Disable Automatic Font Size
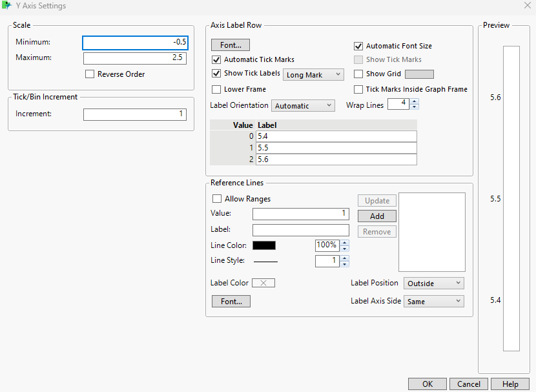 358,46
